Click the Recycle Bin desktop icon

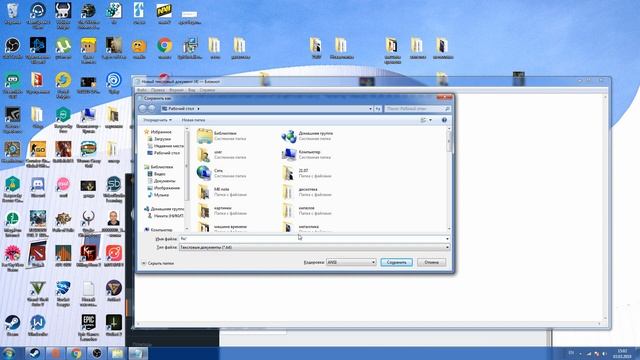(13, 14)
